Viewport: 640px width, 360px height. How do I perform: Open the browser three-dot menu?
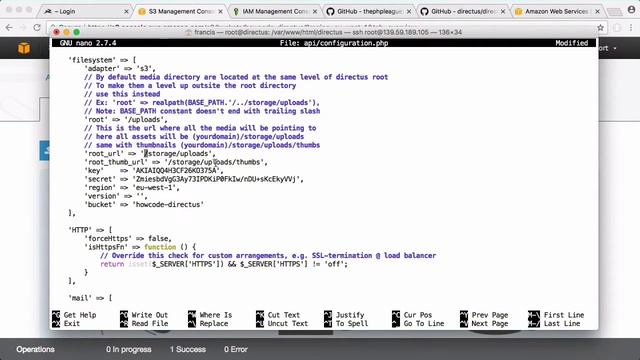(x=631, y=28)
